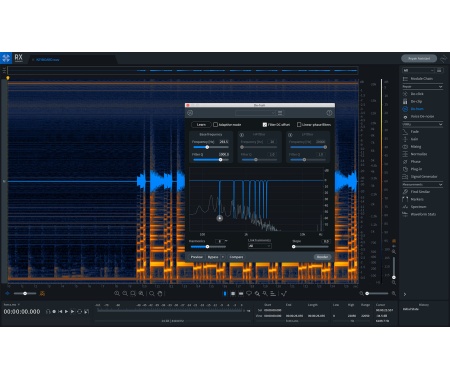
Task: Open the Spectrum analyzer
Action: (418, 207)
